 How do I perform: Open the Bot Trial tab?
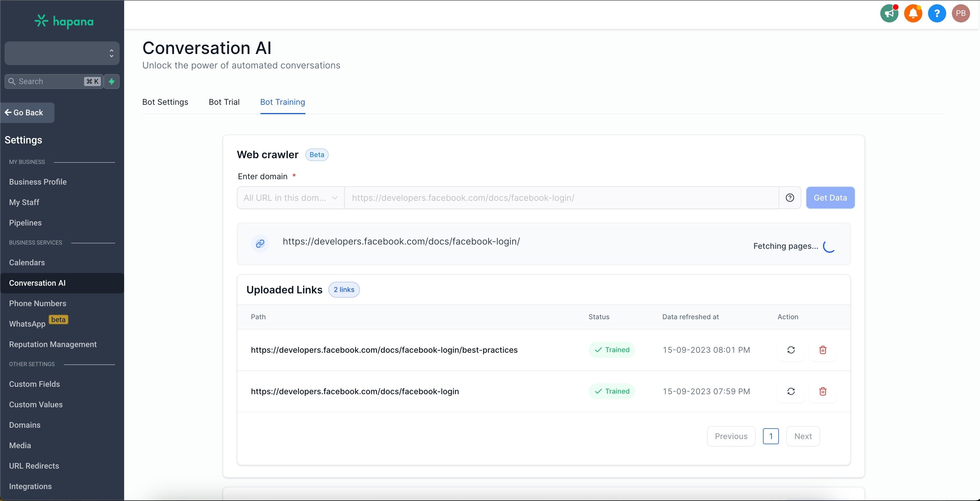pos(224,102)
